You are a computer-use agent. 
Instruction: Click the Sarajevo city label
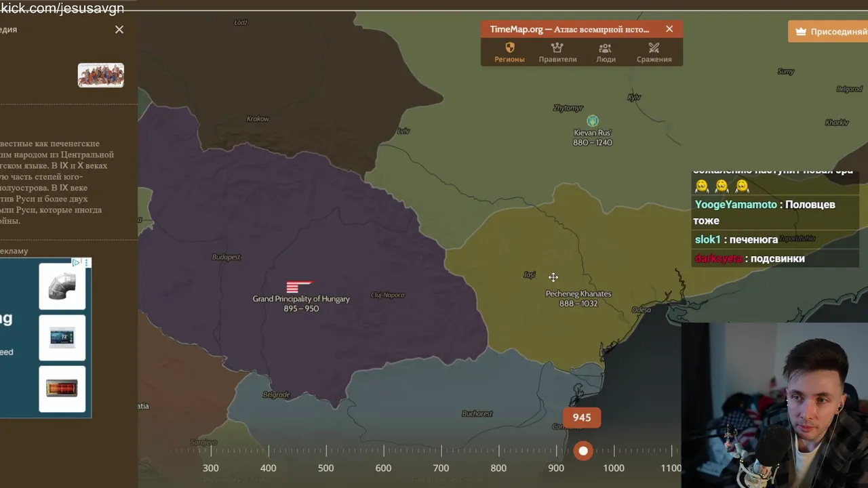[203, 442]
